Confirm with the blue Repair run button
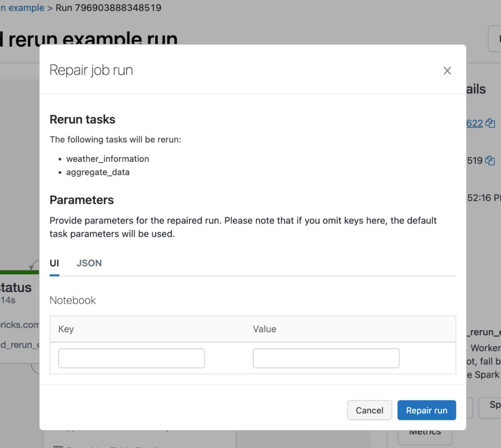 427,410
